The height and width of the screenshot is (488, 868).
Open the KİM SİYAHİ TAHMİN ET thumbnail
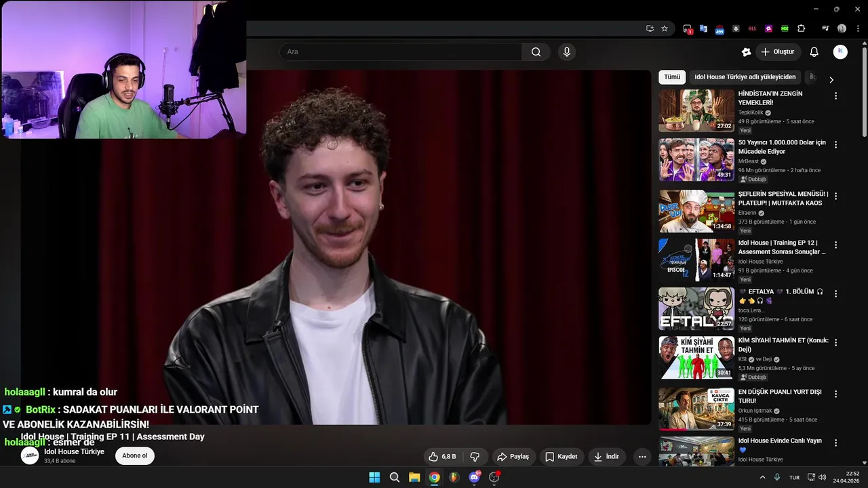[x=696, y=358]
